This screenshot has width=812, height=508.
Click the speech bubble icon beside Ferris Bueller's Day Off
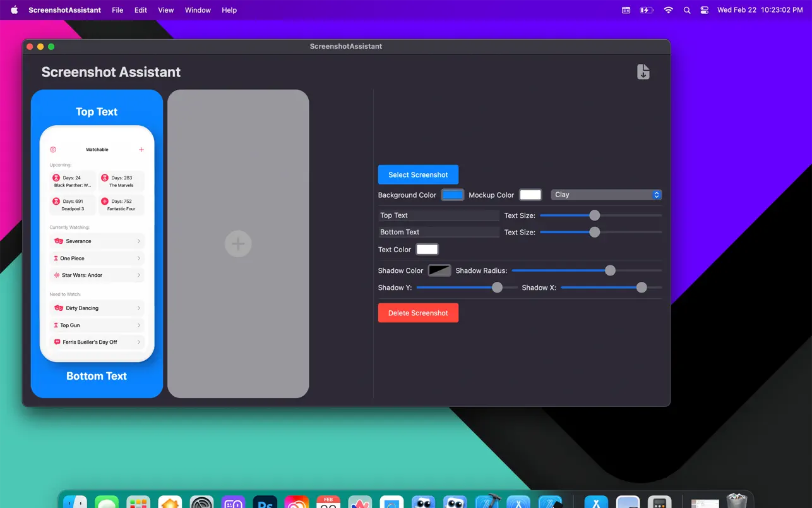coord(58,341)
